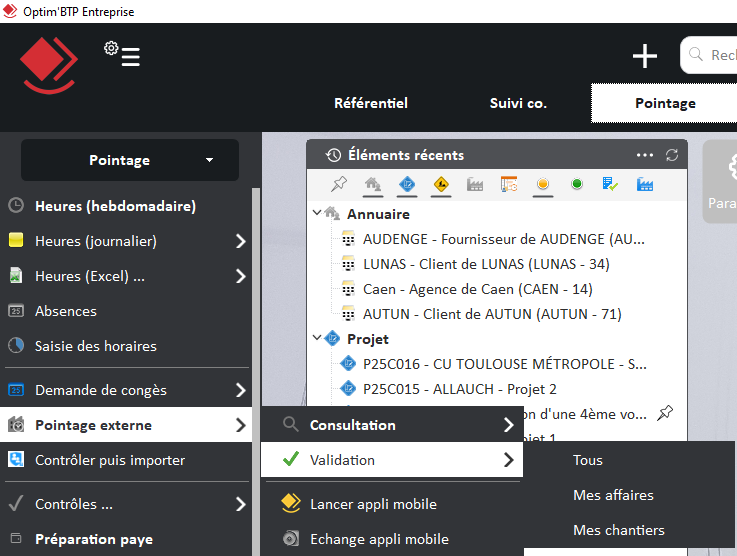Image resolution: width=737 pixels, height=556 pixels.
Task: Select the Pointage top tab
Action: pyautogui.click(x=665, y=103)
